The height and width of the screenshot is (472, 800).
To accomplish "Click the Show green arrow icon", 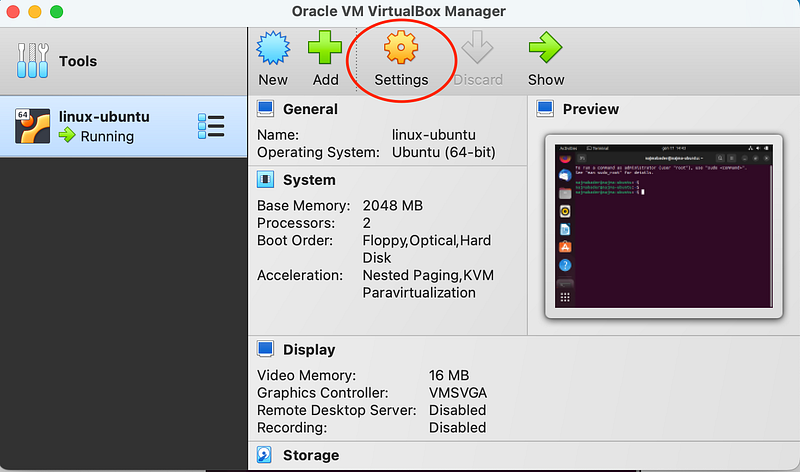I will (545, 47).
